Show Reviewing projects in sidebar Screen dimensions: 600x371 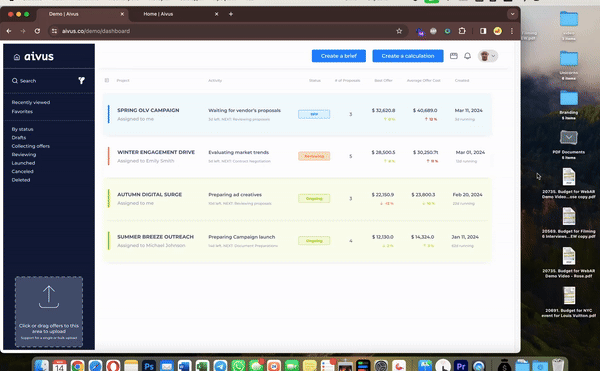(24, 155)
